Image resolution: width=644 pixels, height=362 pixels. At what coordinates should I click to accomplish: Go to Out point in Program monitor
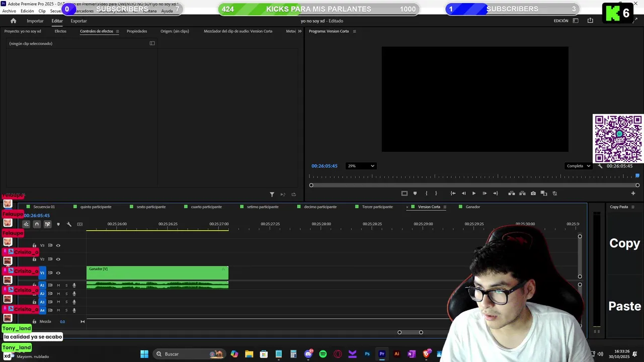point(496,193)
